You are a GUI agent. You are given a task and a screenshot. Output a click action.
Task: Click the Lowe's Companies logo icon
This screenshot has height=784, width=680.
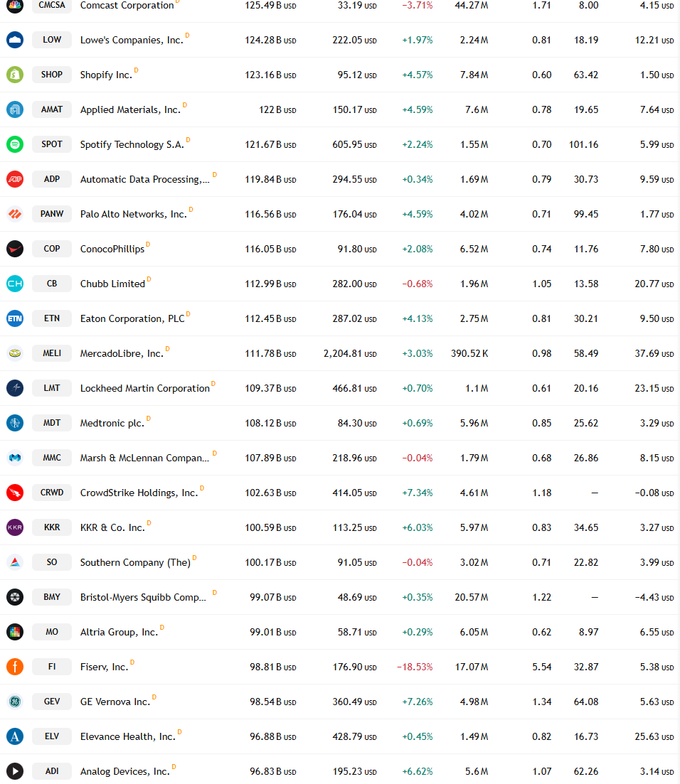tap(15, 40)
